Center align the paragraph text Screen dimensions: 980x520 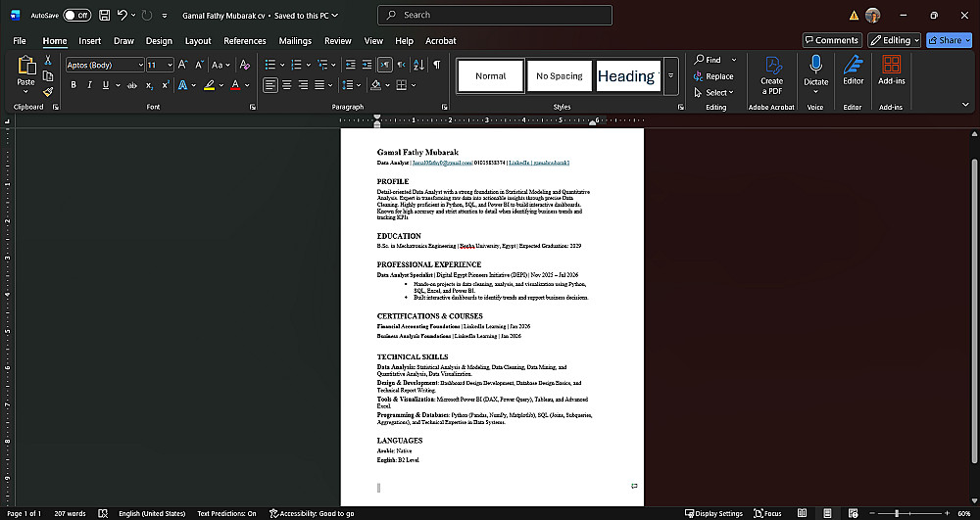(286, 85)
